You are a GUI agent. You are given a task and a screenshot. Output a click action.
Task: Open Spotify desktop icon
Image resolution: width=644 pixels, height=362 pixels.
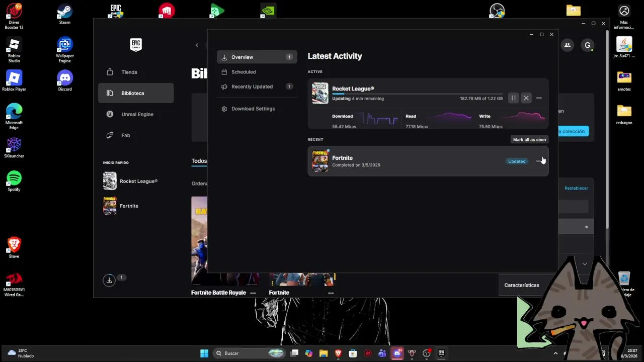14,182
